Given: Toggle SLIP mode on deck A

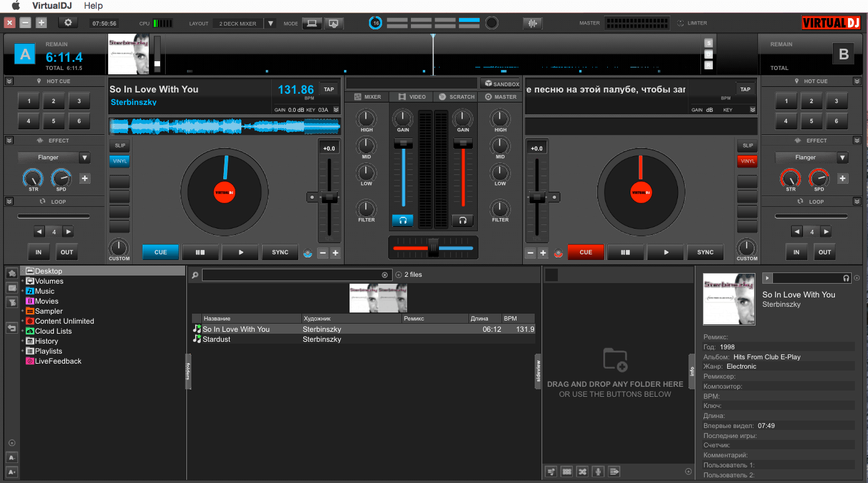Looking at the screenshot, I should click(119, 146).
